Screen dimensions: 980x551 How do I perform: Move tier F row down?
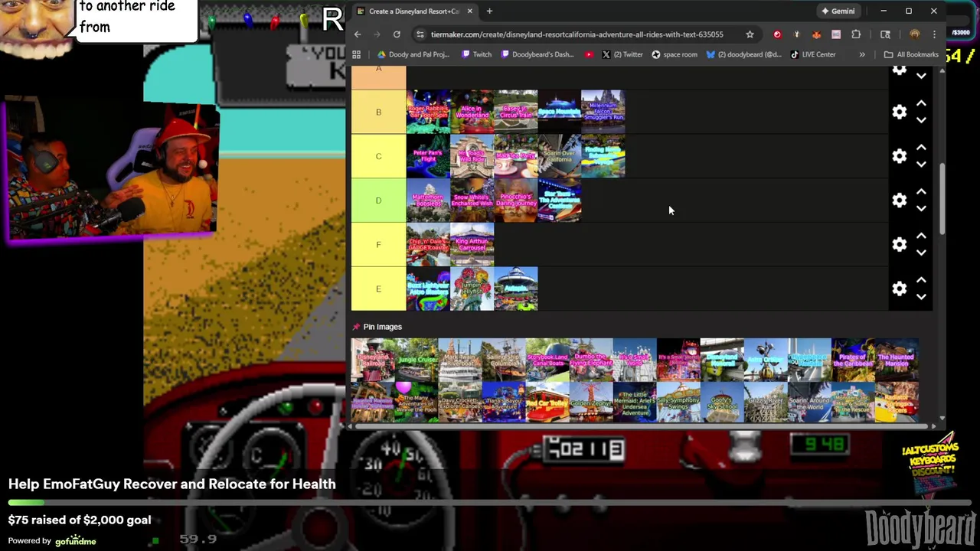pyautogui.click(x=921, y=253)
